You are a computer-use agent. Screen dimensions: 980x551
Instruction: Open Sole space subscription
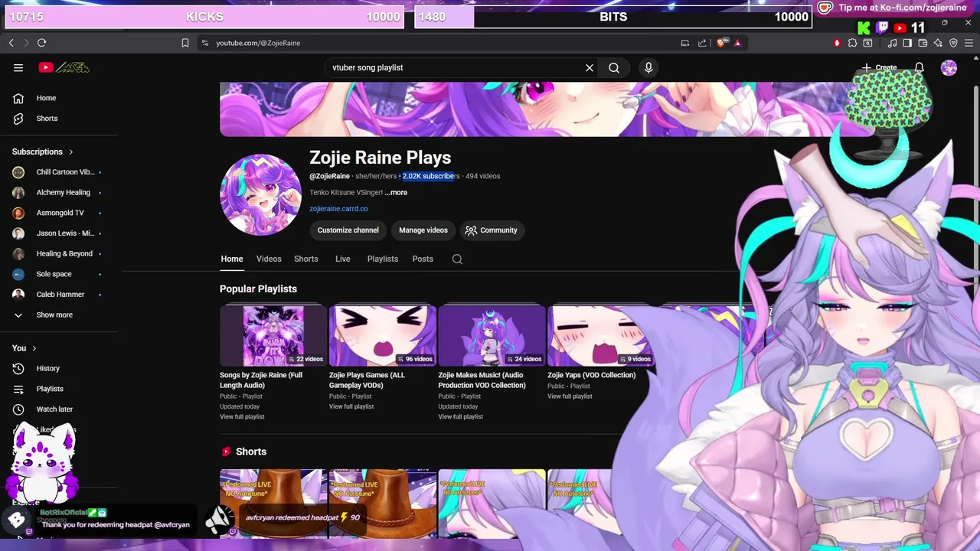click(58, 274)
